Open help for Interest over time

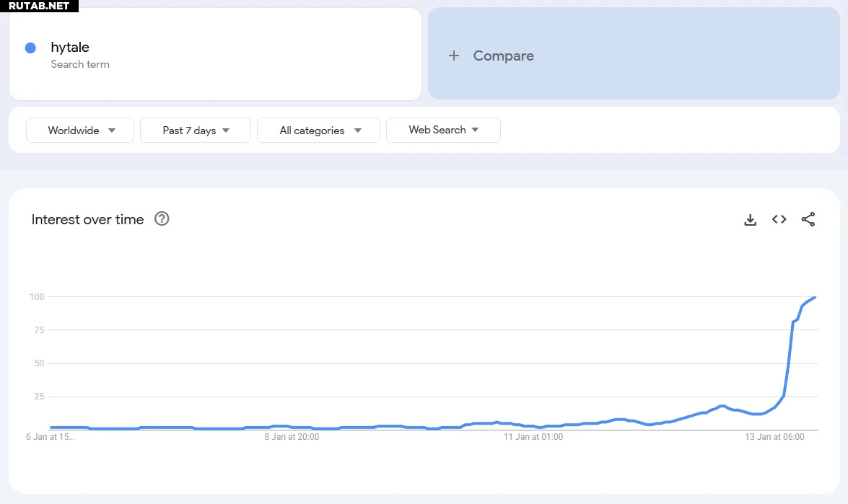[162, 219]
